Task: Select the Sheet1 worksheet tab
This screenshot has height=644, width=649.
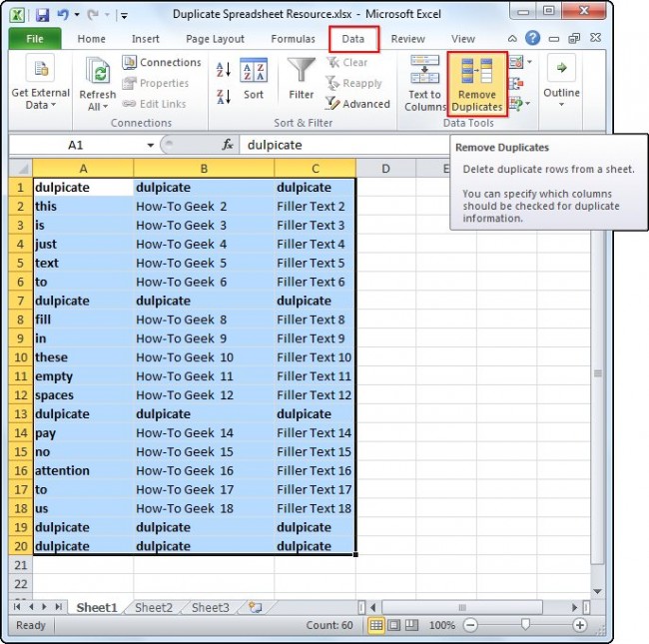Action: pyautogui.click(x=97, y=608)
